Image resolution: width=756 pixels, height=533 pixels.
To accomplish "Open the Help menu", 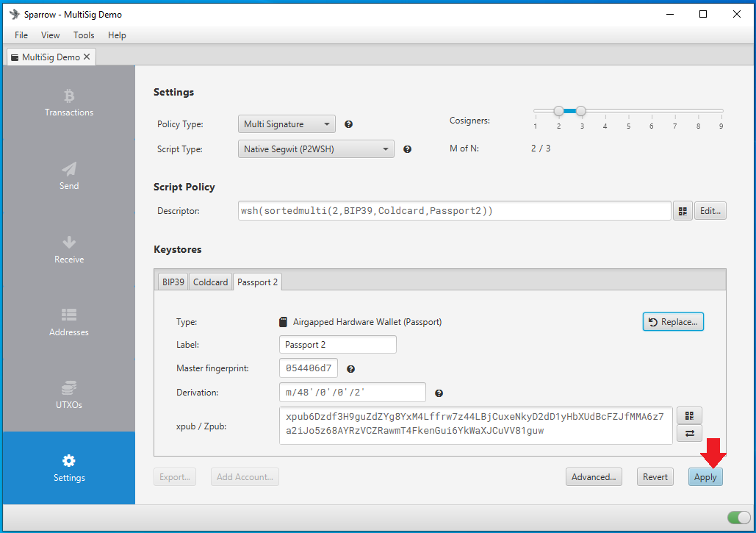I will pyautogui.click(x=117, y=35).
